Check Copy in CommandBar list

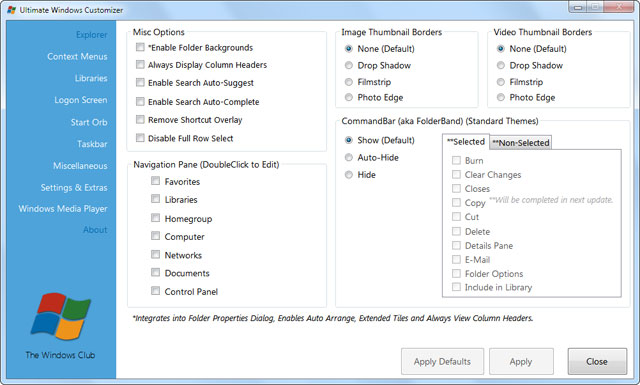[x=456, y=203]
